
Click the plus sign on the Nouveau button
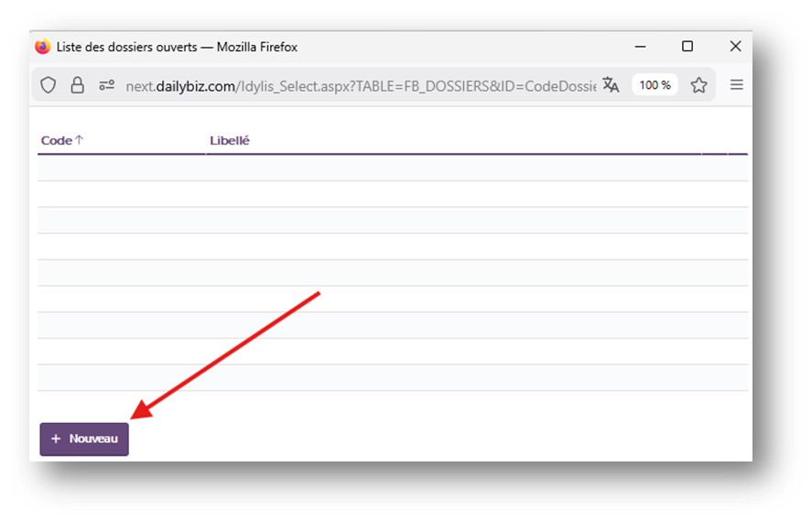click(x=56, y=439)
